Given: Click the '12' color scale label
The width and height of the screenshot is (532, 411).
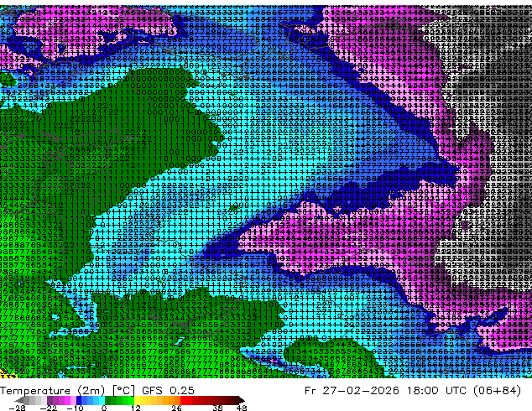Looking at the screenshot, I should (136, 408).
